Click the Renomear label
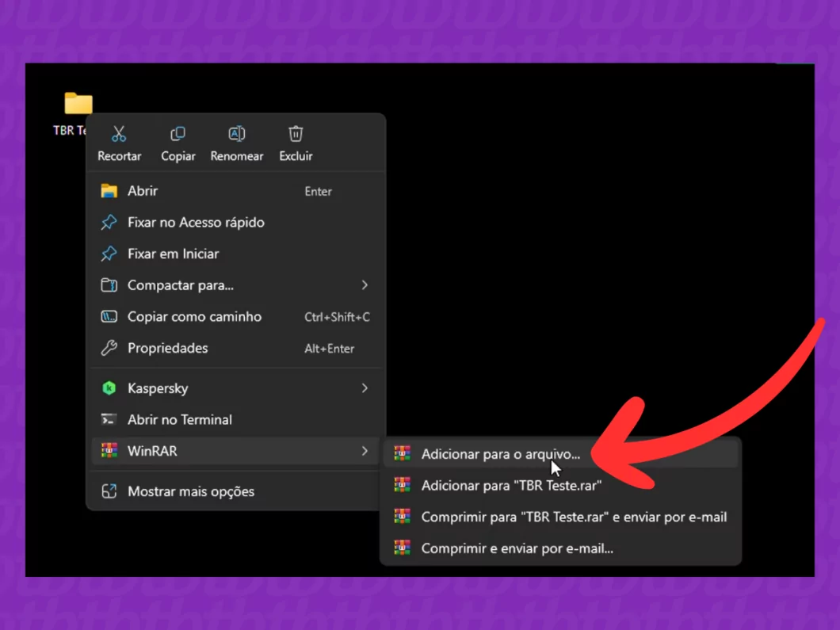840x630 pixels. [x=237, y=156]
